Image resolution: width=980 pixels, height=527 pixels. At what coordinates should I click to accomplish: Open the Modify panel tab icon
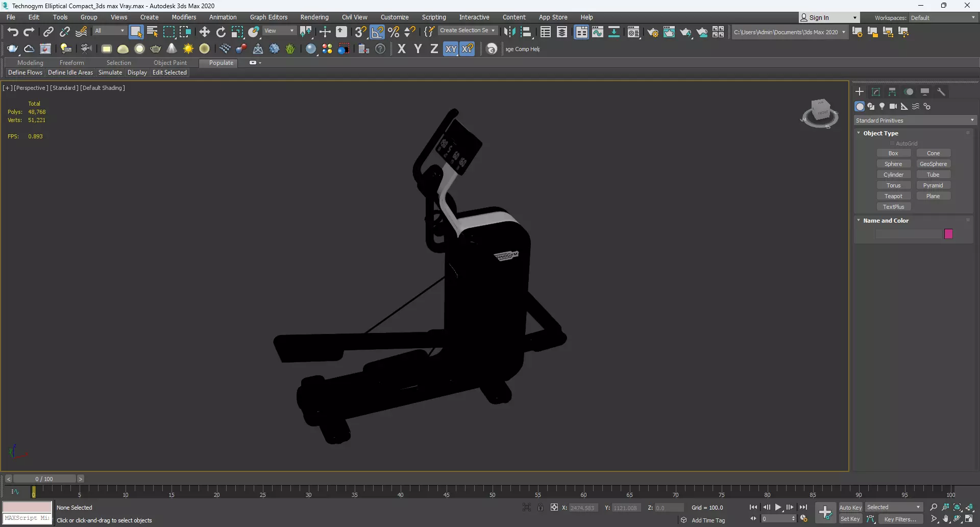(876, 92)
